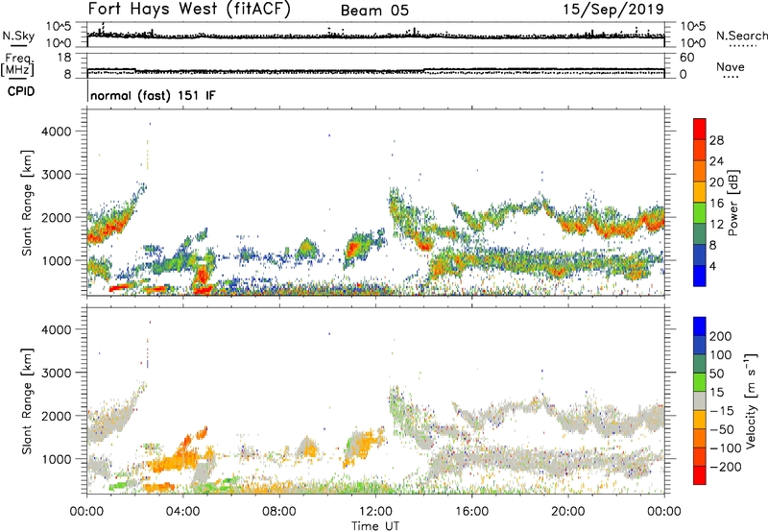Screen dimensions: 768x532
Task: Click the 'Nave' legend label
Action: point(731,66)
